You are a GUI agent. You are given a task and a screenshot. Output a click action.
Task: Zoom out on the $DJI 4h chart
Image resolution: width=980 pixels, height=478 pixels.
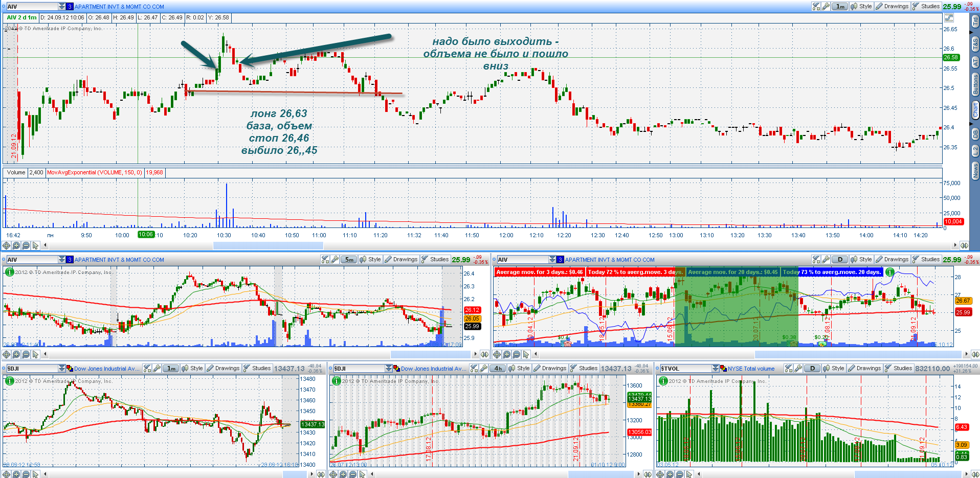point(353,474)
